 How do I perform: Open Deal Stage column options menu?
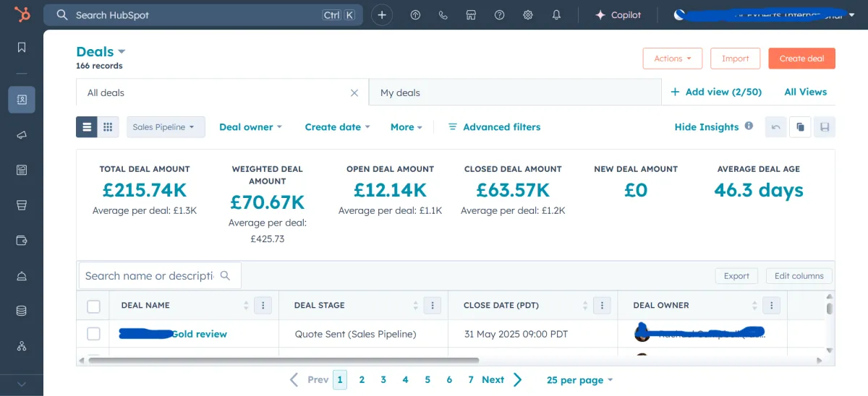433,306
